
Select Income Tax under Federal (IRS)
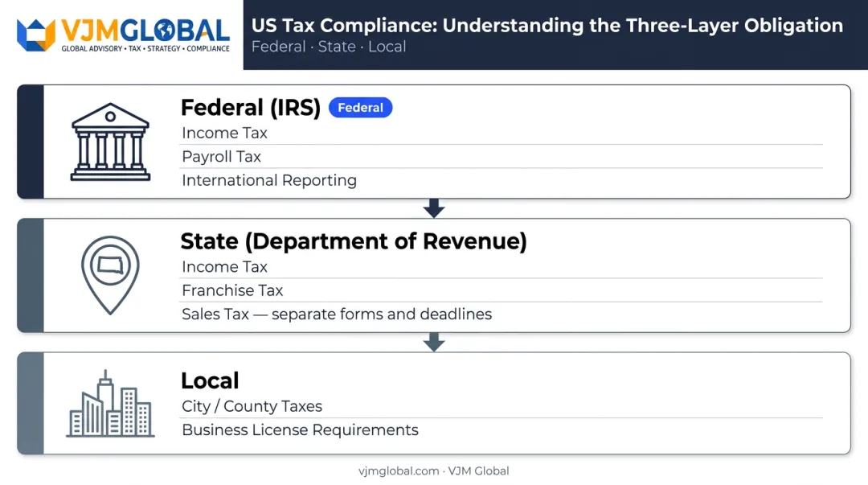point(224,133)
